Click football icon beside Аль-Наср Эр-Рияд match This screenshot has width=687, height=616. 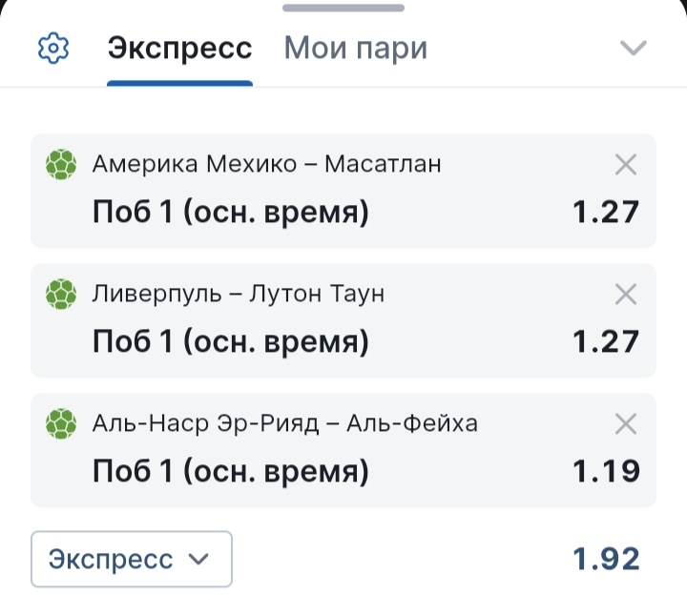(61, 422)
